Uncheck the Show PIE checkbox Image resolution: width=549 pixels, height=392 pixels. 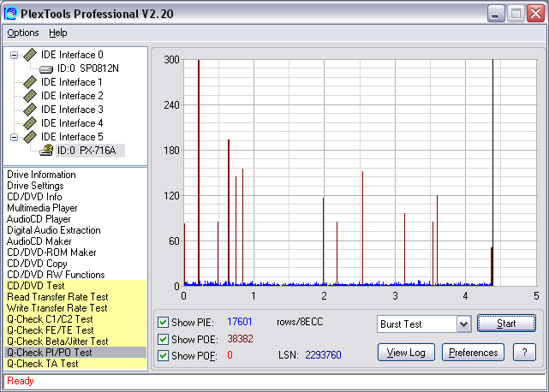(163, 322)
